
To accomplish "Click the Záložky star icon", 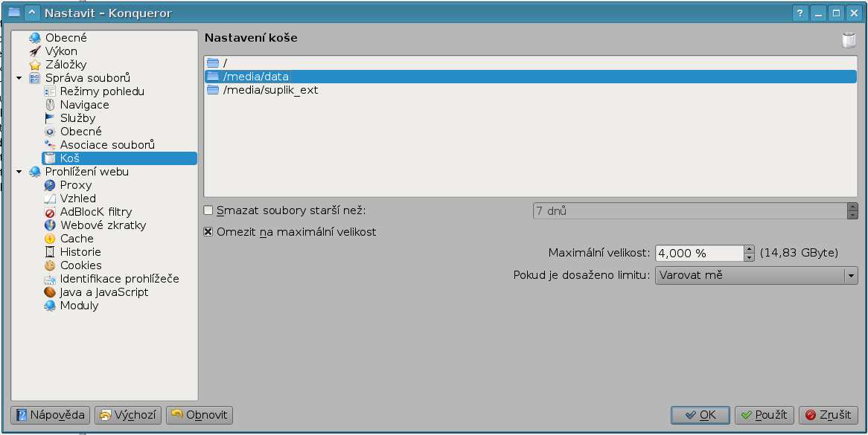I will coord(35,65).
